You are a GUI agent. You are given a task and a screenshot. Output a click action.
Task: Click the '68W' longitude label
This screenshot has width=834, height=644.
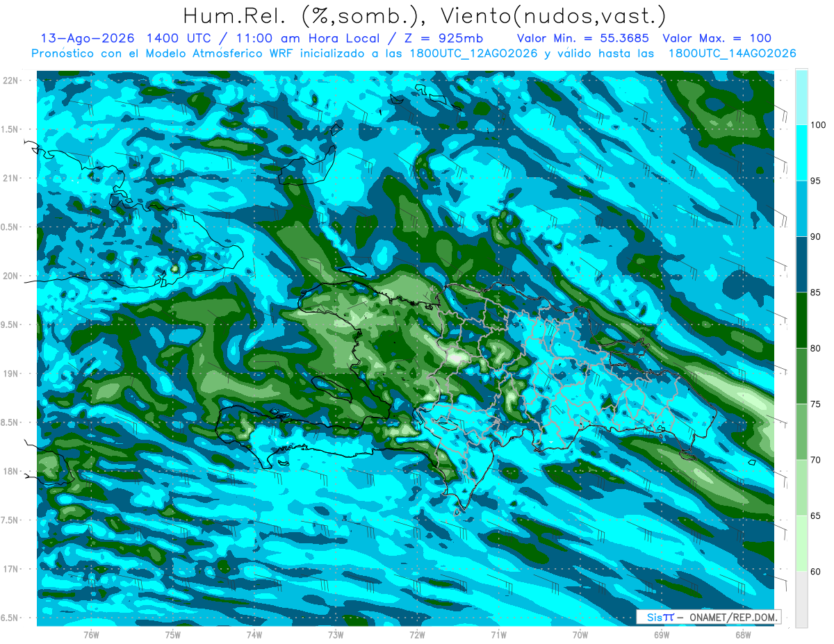pos(743,635)
